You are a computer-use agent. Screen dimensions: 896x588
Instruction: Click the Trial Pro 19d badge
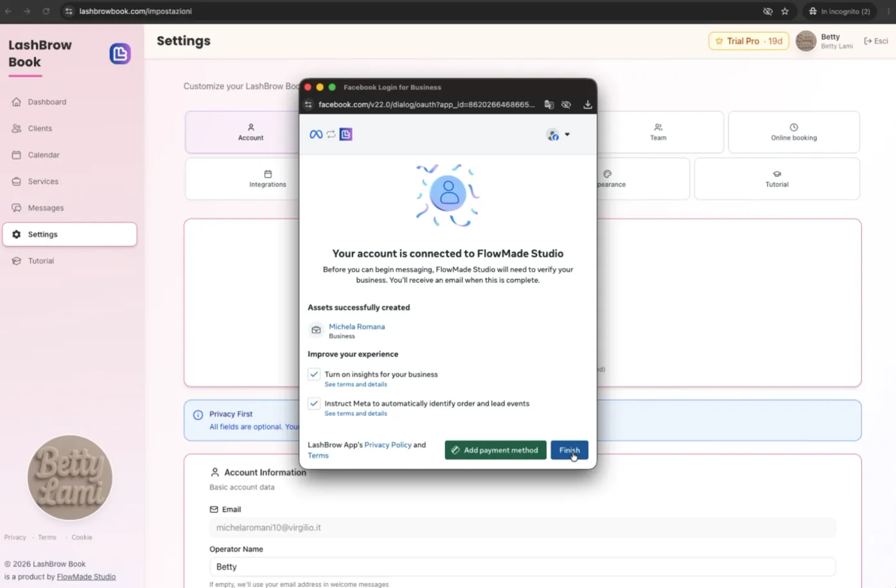[x=748, y=41]
